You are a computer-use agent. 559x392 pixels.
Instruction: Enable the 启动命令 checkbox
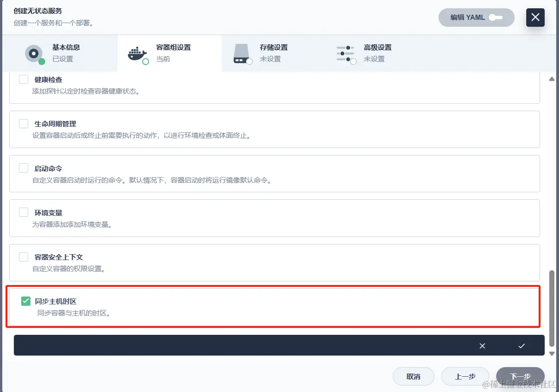coord(24,168)
